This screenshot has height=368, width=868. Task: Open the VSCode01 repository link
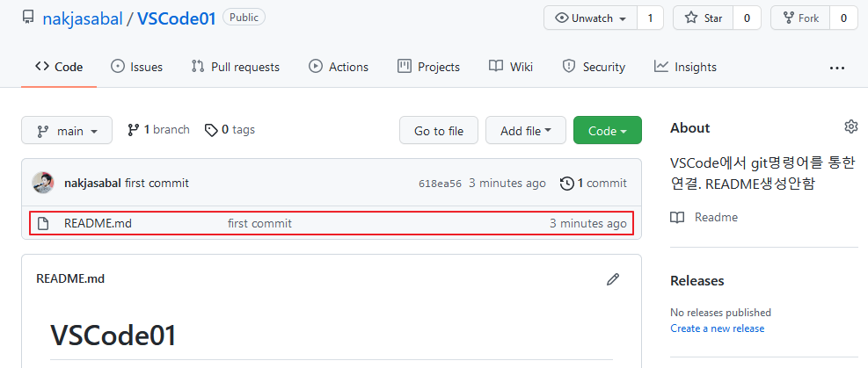[x=176, y=18]
